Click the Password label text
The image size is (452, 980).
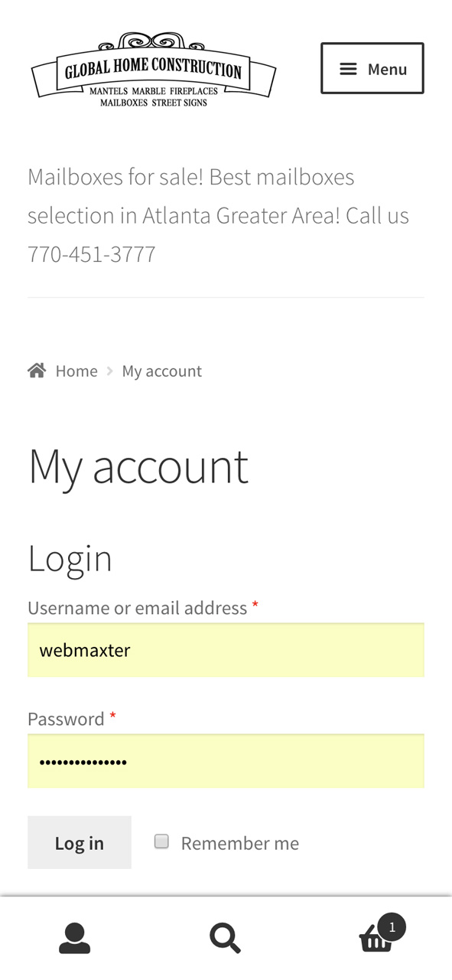(x=66, y=719)
